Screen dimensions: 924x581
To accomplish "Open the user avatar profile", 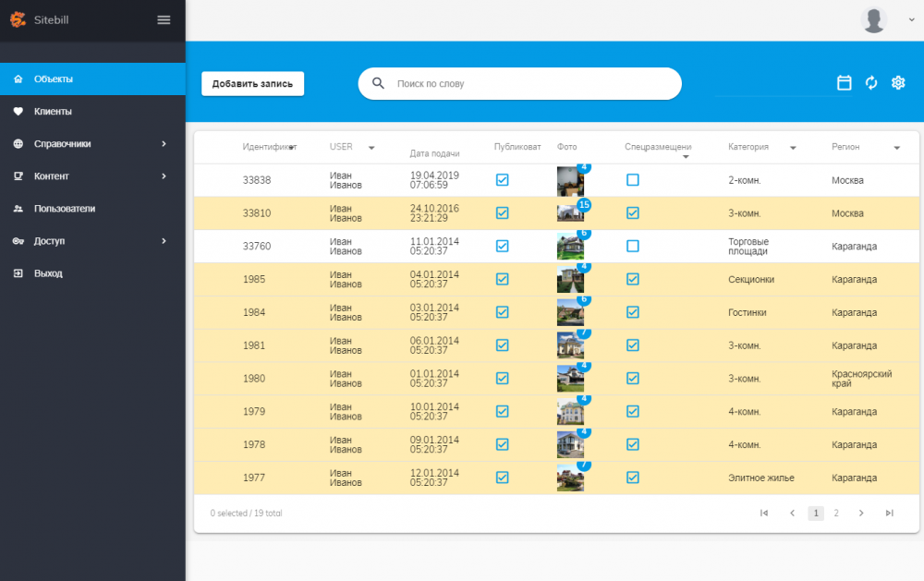I will (x=874, y=20).
